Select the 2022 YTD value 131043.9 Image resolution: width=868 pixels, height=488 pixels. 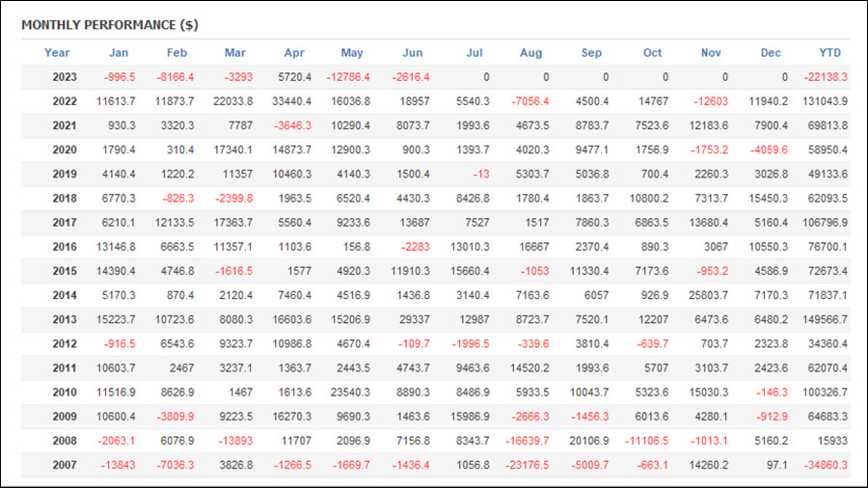click(825, 101)
